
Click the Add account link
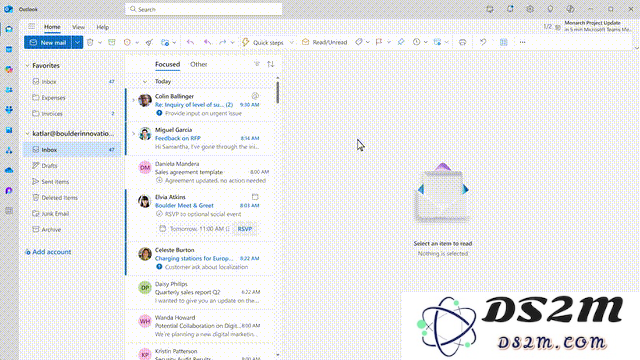coord(48,252)
